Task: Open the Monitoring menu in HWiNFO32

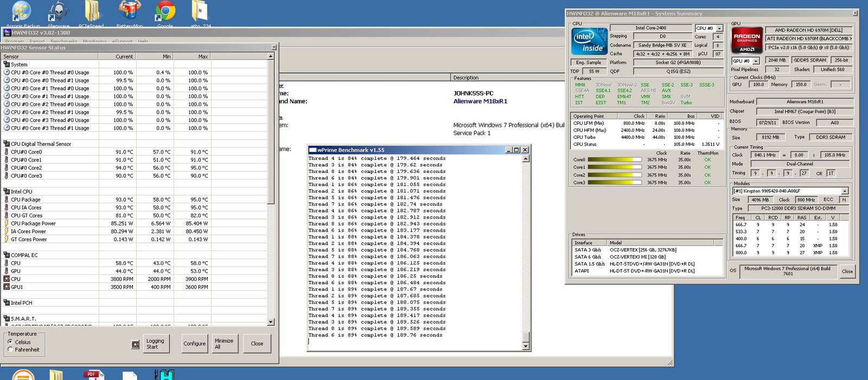Action: pyautogui.click(x=94, y=41)
